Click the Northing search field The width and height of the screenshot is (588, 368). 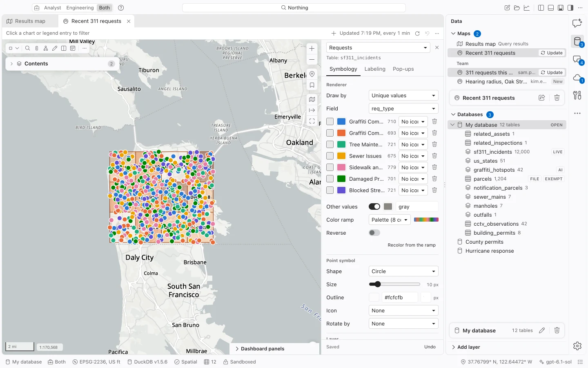coord(294,8)
